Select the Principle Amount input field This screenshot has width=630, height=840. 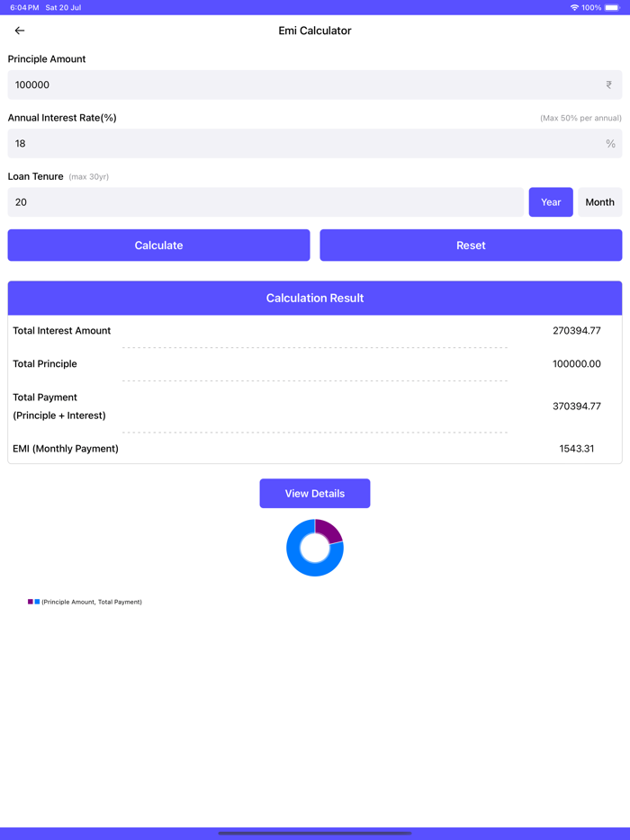[x=270, y=85]
